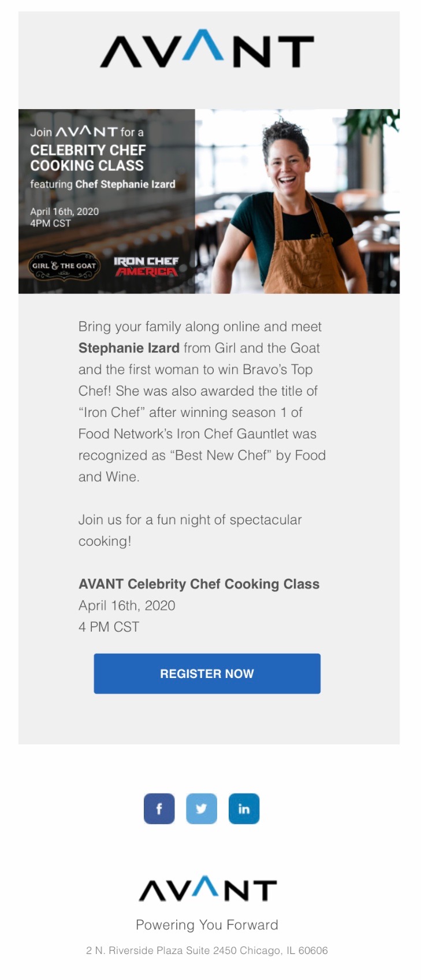Click the "4 PM CST" time line
The width and height of the screenshot is (421, 980).
(x=109, y=627)
